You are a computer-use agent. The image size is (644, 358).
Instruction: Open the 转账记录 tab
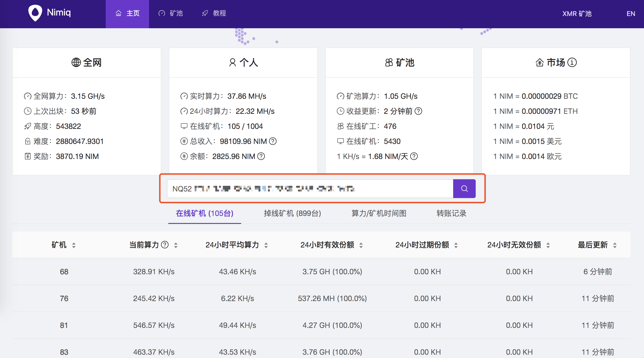tap(451, 213)
